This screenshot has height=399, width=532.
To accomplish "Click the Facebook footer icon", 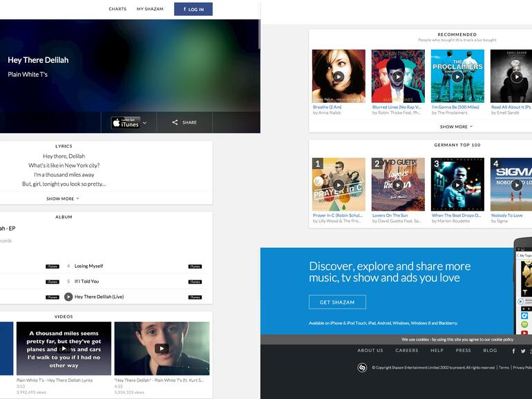I will 513,351.
